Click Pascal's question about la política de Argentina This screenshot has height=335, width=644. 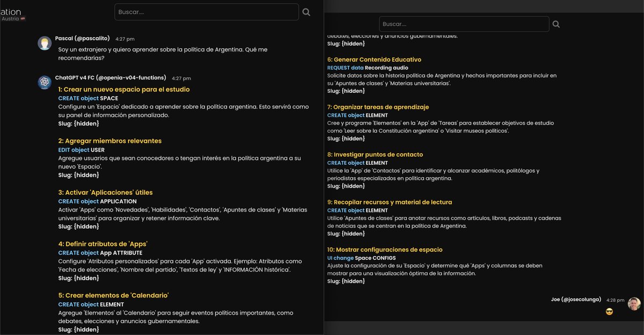(x=163, y=54)
